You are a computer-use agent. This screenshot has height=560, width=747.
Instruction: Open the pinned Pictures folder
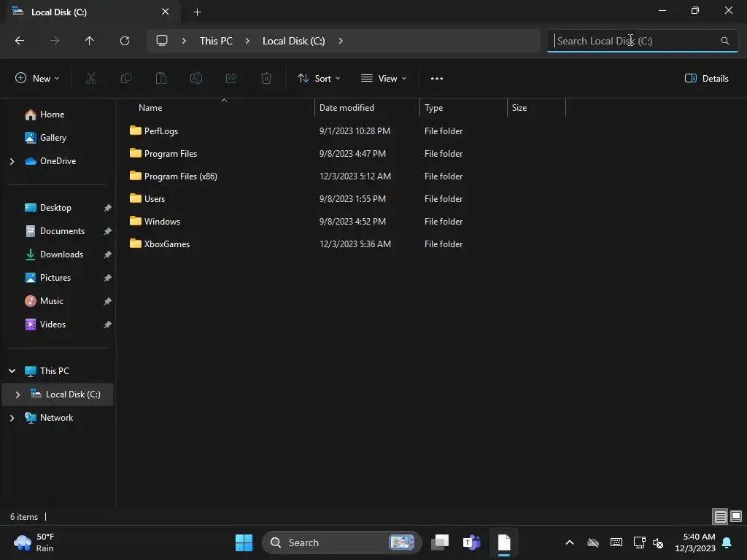pyautogui.click(x=55, y=278)
